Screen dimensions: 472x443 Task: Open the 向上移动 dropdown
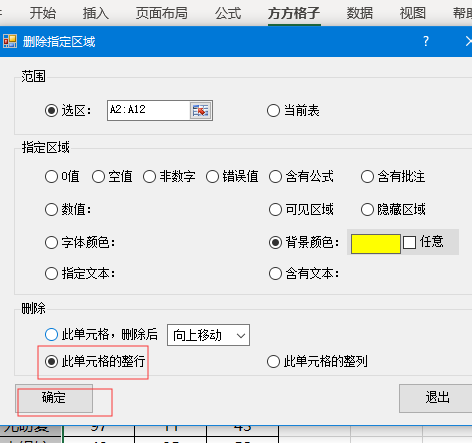[208, 335]
